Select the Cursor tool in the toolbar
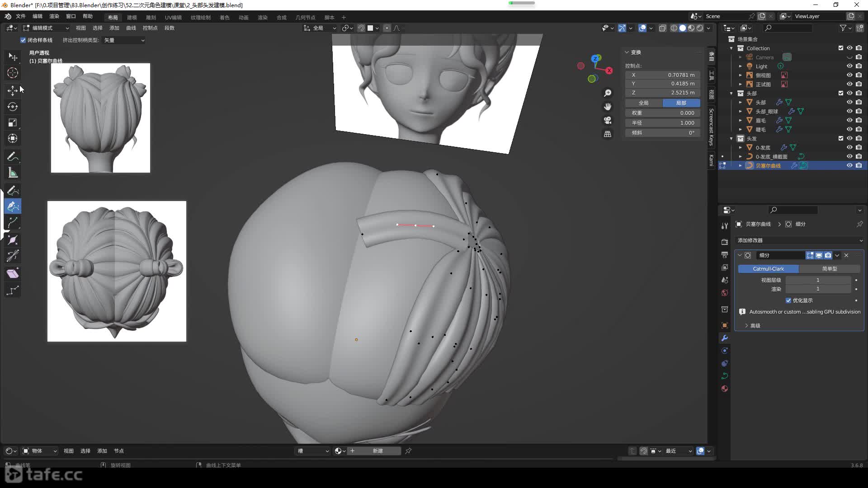This screenshot has width=868, height=488. 13,73
